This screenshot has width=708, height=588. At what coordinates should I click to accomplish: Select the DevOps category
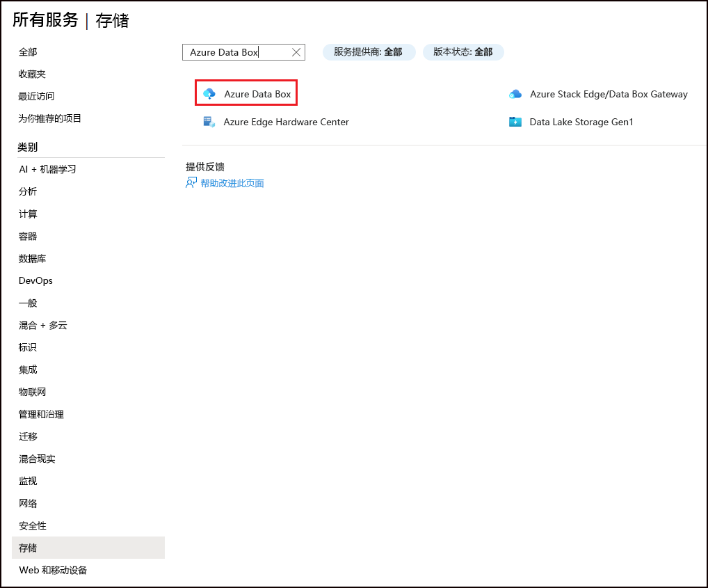point(35,280)
